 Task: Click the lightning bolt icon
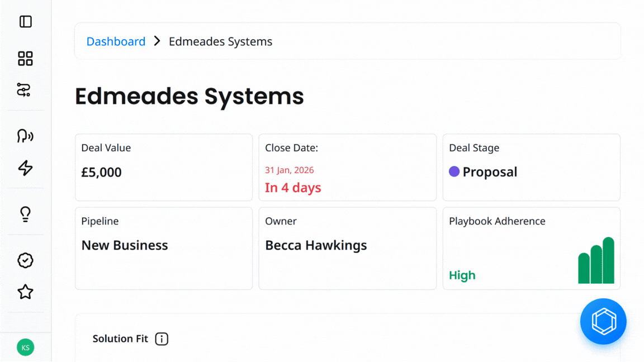(25, 168)
